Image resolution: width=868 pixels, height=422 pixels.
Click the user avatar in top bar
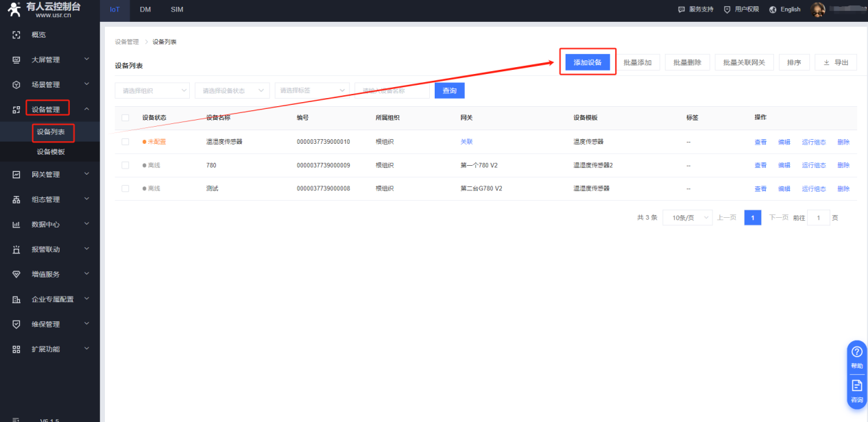(x=817, y=10)
